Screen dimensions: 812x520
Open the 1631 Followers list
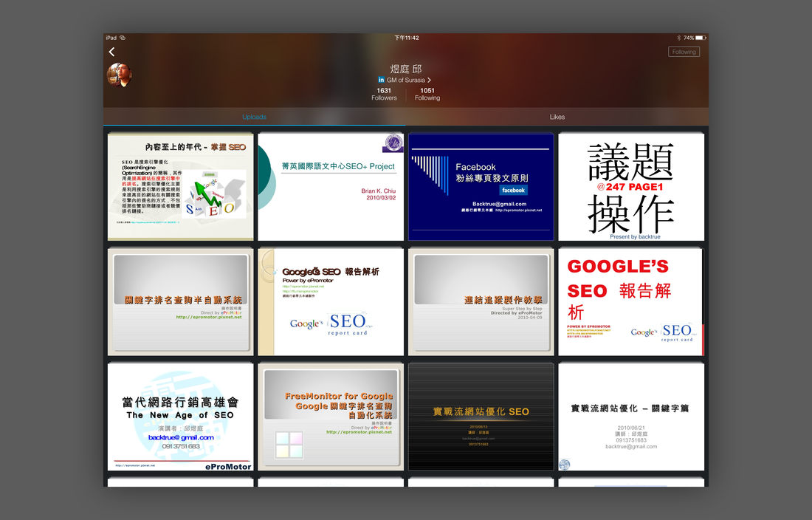pyautogui.click(x=385, y=94)
